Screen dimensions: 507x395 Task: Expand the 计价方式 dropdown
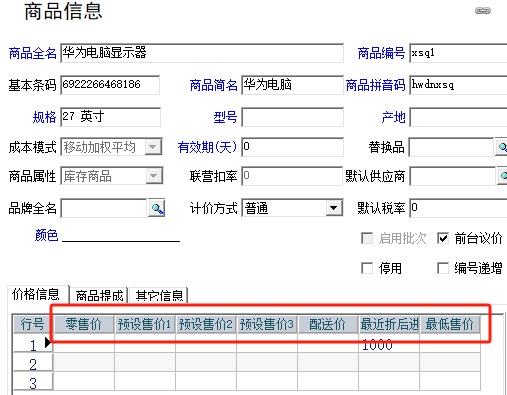click(333, 208)
